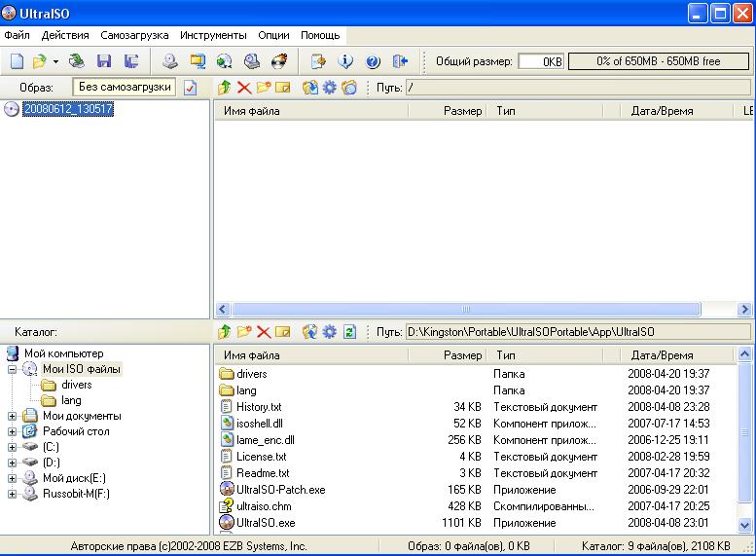Screen dimensions: 756x556
Task: Sort local files by Имя файла header
Action: pos(311,355)
